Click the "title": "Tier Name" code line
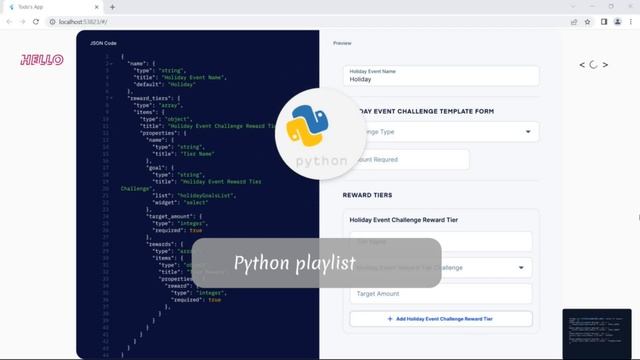This screenshot has height=360, width=640. 183,154
